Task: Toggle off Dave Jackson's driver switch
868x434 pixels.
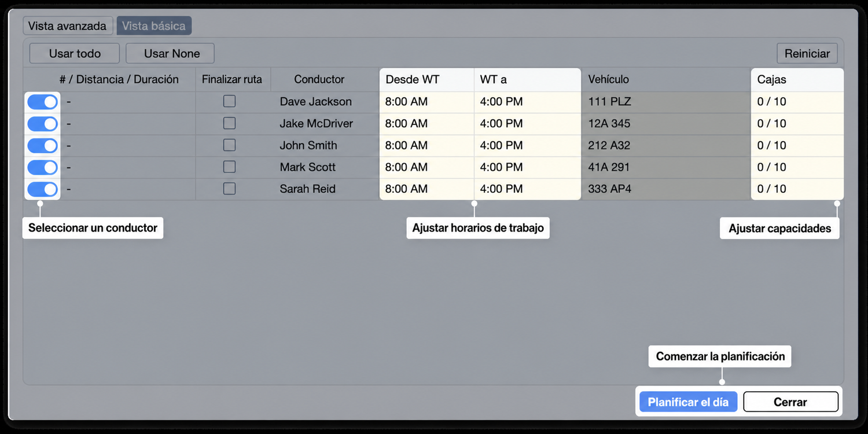Action: pyautogui.click(x=43, y=102)
